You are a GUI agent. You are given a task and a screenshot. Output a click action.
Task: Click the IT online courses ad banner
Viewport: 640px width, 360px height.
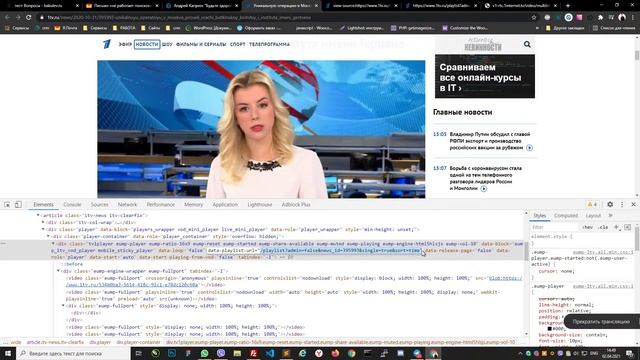[484, 76]
